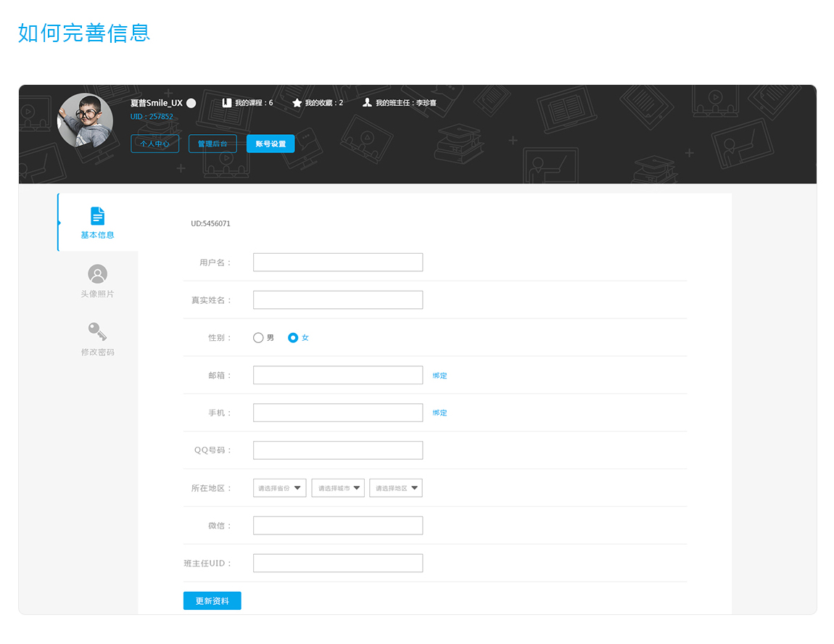Expand the 请选择城市 dropdown
This screenshot has height=644, width=834.
(x=338, y=488)
